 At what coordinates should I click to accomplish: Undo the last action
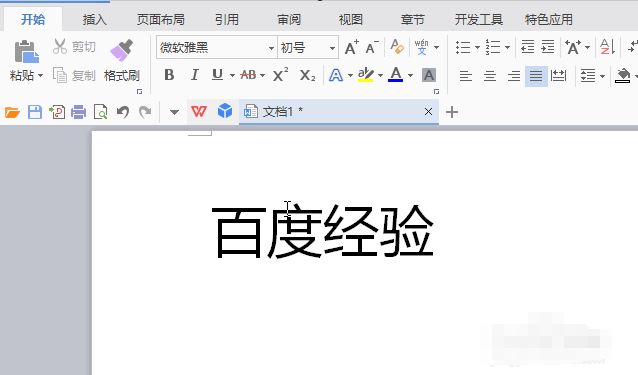tap(123, 112)
